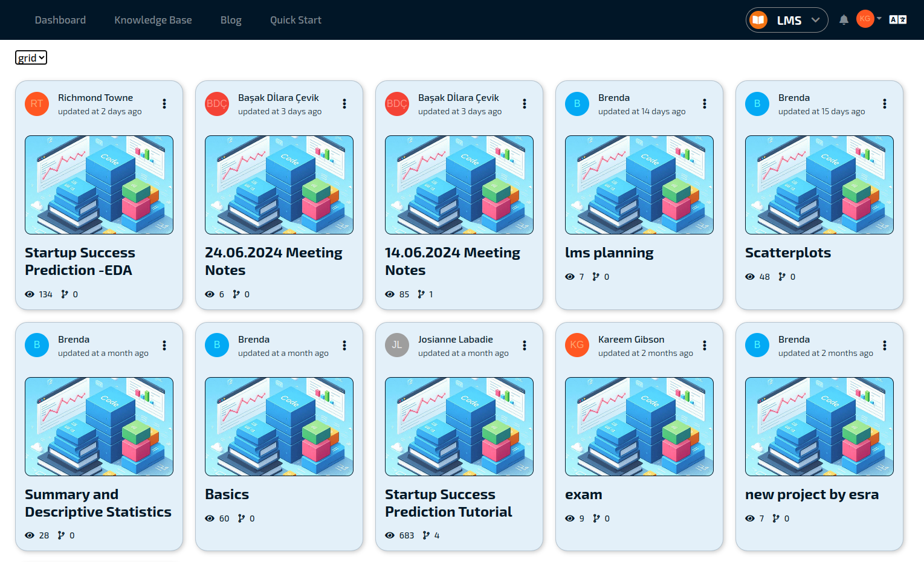
Task: Click fork icon on 14.06.2024 Meeting Notes
Action: [x=421, y=294]
